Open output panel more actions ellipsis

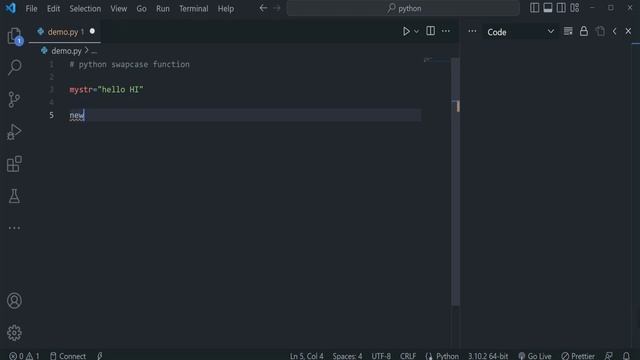coord(472,31)
